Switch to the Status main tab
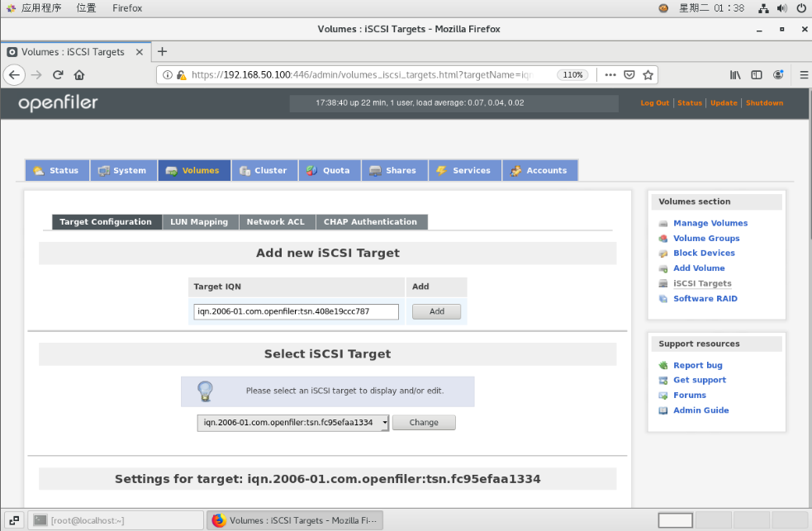Image resolution: width=812 pixels, height=531 pixels. (x=57, y=170)
